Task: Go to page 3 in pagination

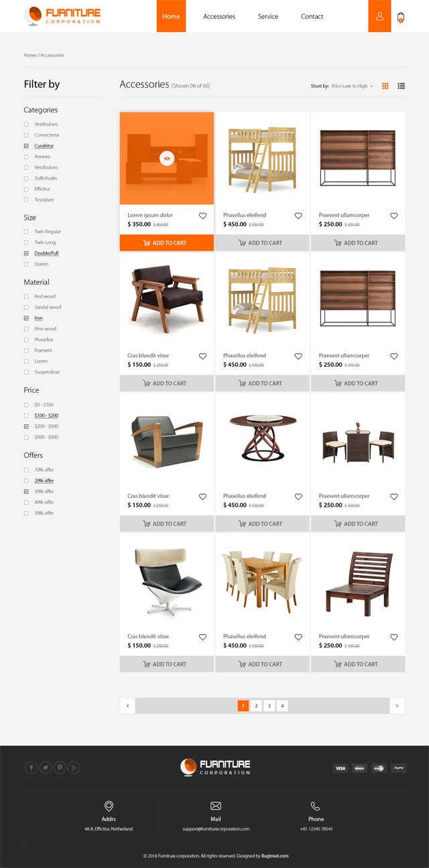Action: pyautogui.click(x=269, y=706)
